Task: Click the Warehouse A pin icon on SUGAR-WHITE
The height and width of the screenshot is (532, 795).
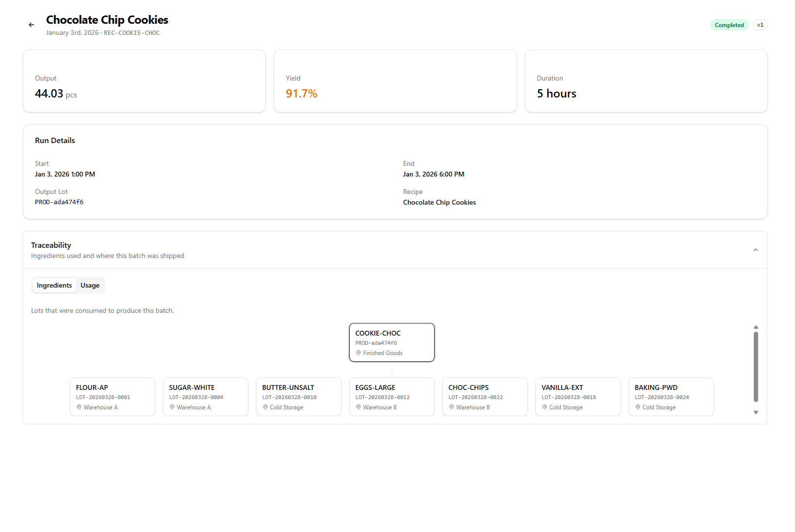Action: pyautogui.click(x=172, y=407)
